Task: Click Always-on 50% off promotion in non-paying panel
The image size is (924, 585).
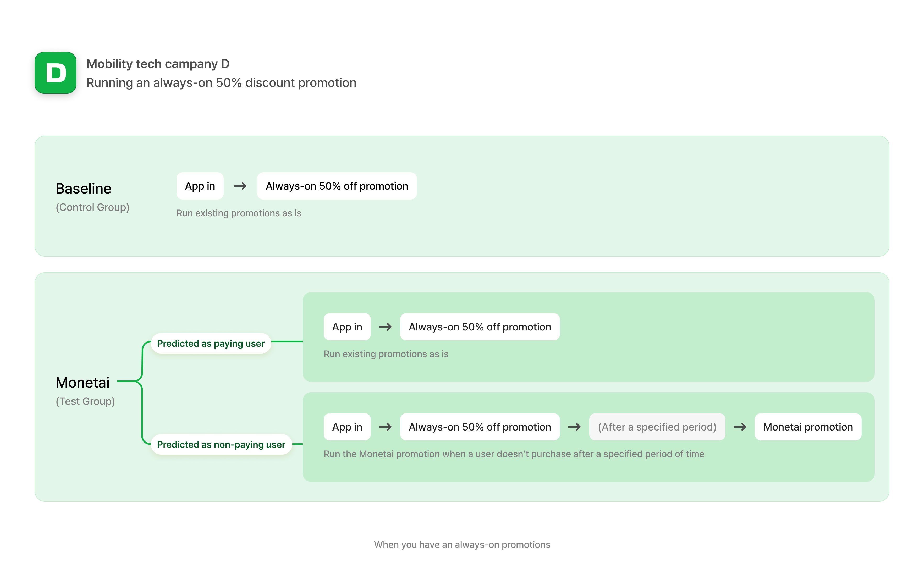Action: point(480,427)
